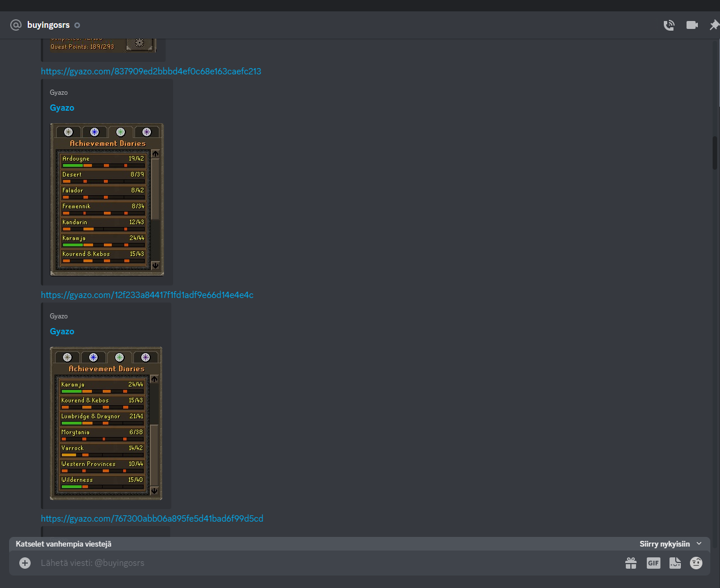Open the sticker picker

click(675, 563)
